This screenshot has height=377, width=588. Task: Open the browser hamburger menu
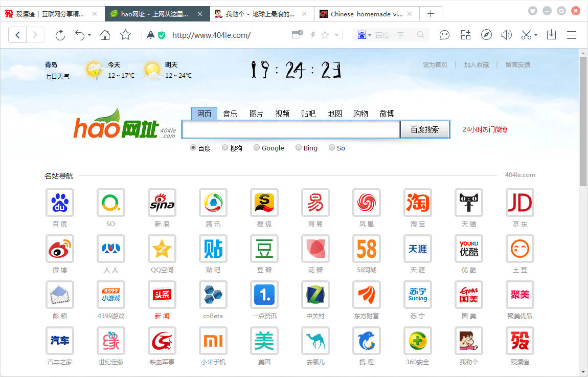pyautogui.click(x=572, y=35)
